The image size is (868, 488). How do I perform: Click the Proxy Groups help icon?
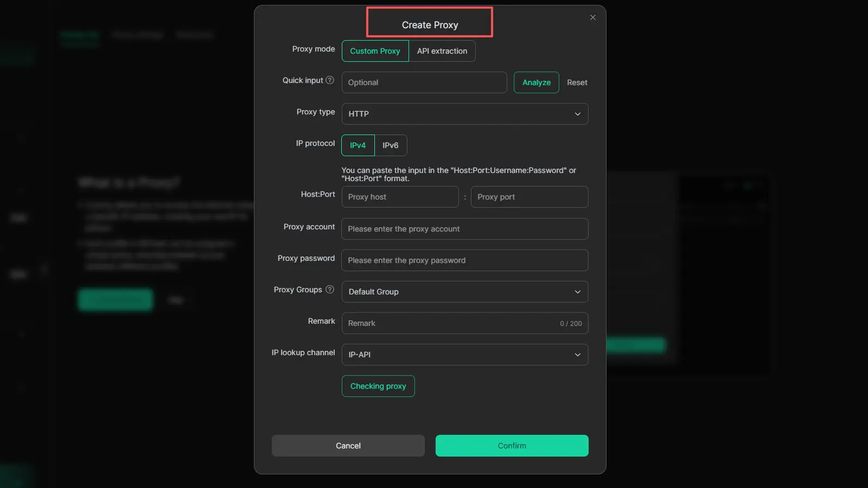click(x=330, y=290)
